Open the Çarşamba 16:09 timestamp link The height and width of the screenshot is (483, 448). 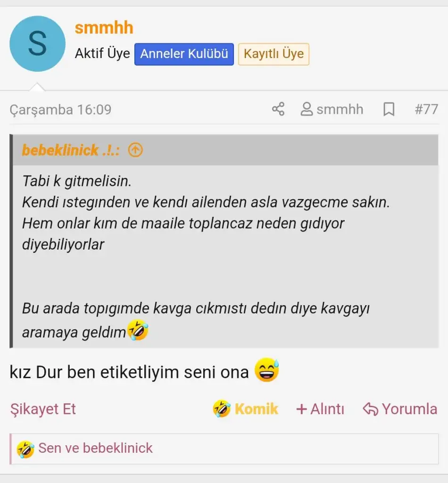60,109
